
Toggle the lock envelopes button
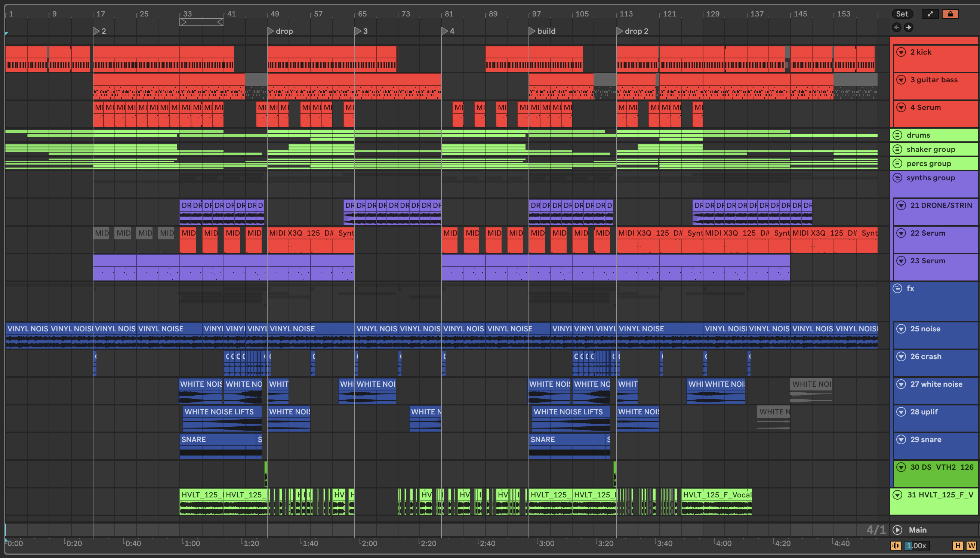[950, 14]
